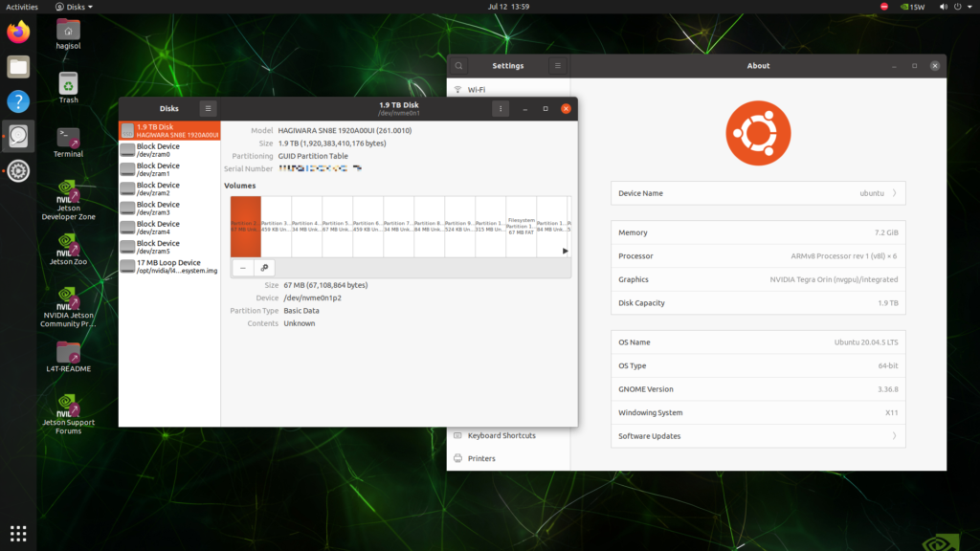Show Applications grid in the dock

(18, 534)
